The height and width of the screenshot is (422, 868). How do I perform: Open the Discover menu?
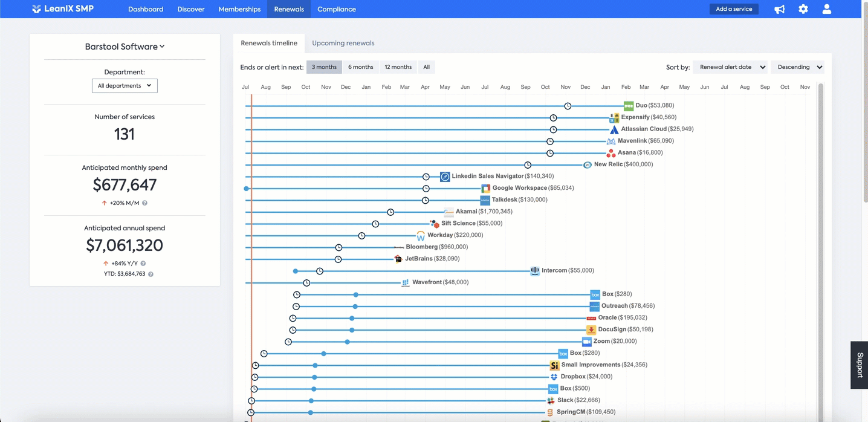(x=191, y=9)
